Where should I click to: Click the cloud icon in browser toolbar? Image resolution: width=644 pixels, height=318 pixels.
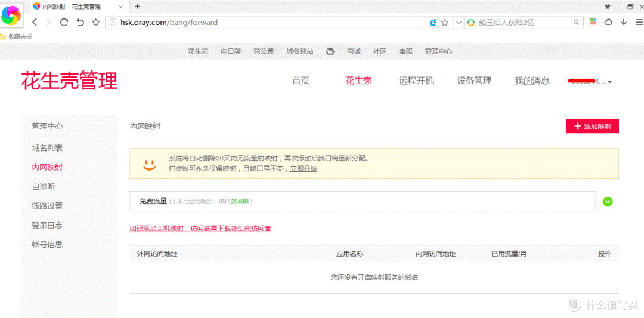point(608,22)
